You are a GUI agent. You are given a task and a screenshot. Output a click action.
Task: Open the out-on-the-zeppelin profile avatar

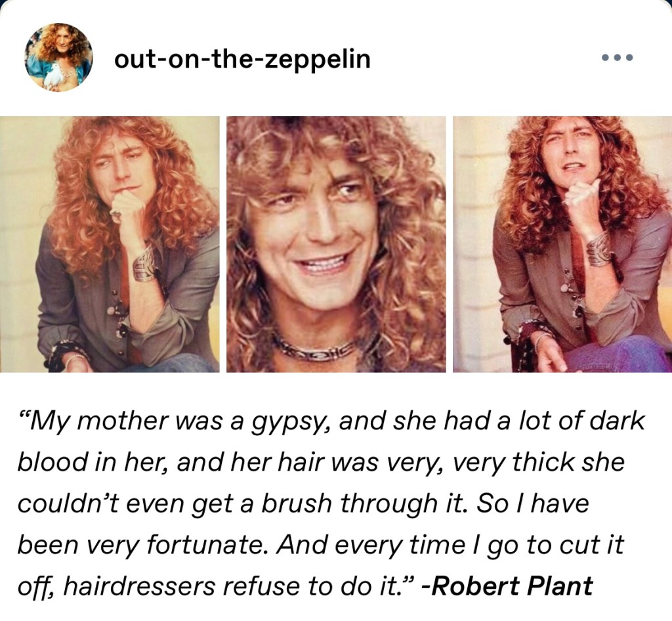(58, 58)
